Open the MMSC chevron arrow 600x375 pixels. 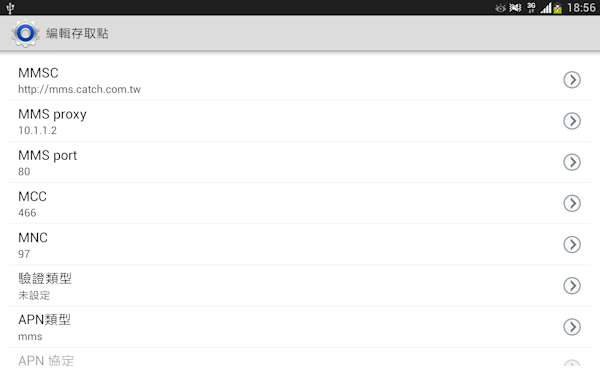pyautogui.click(x=572, y=80)
